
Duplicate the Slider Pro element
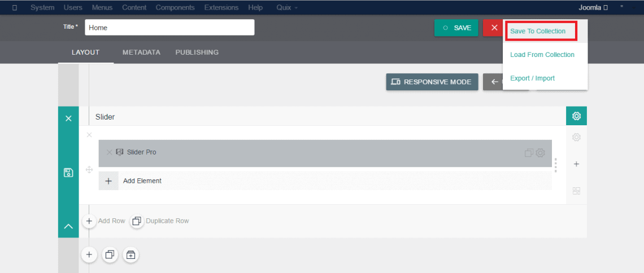click(529, 153)
